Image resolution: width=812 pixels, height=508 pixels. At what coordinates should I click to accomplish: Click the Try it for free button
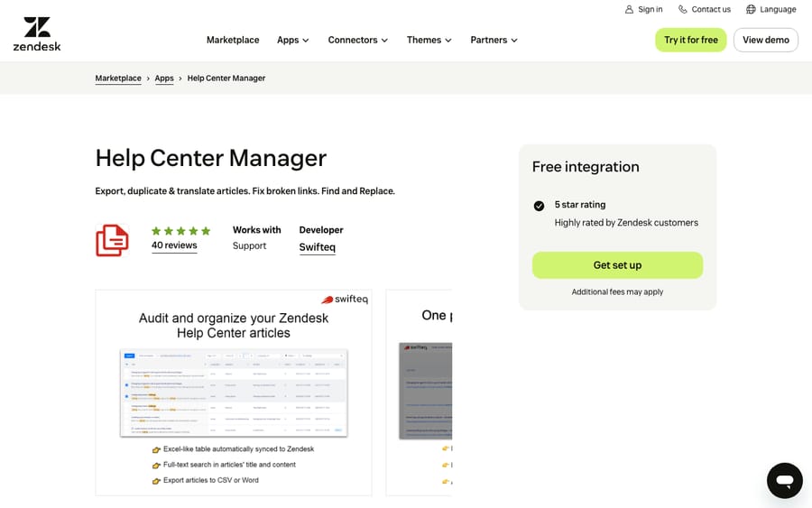[x=691, y=40]
